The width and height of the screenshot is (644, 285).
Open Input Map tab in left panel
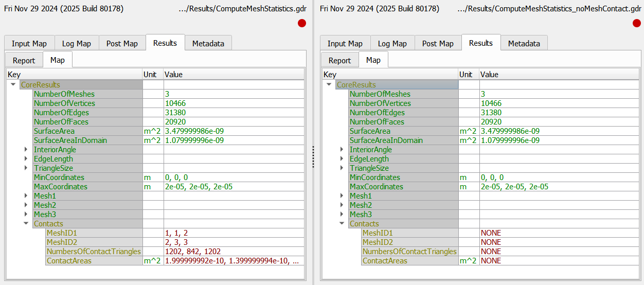tap(29, 43)
